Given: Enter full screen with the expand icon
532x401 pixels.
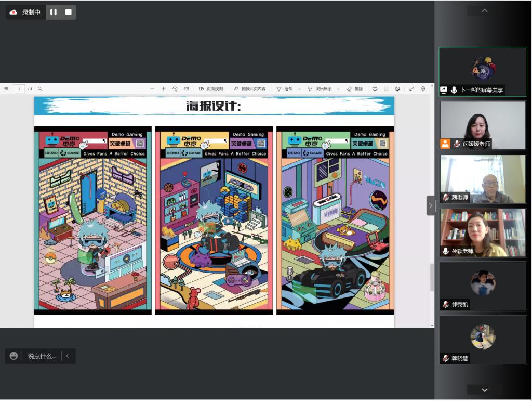Looking at the screenshot, I should 411,89.
